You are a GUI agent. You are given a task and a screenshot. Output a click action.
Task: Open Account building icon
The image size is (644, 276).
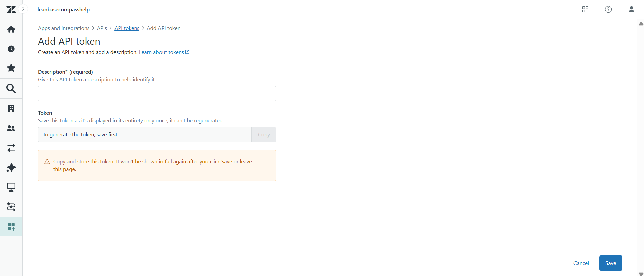point(11,109)
